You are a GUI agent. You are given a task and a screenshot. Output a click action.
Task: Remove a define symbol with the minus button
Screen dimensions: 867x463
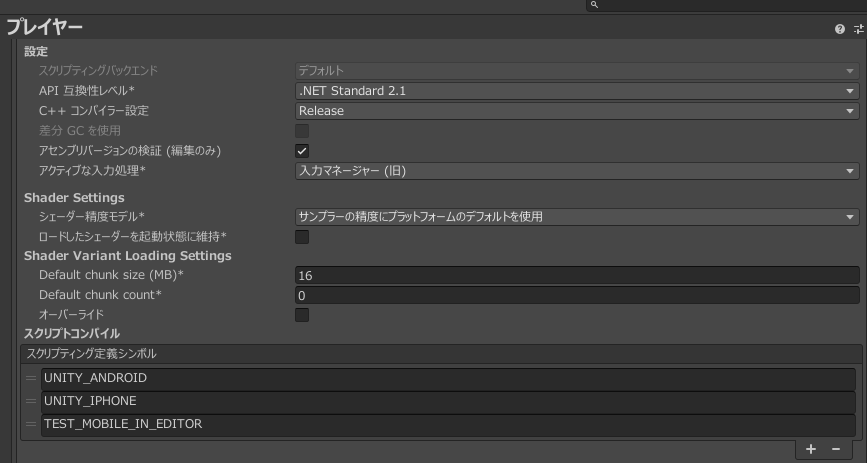coord(836,450)
